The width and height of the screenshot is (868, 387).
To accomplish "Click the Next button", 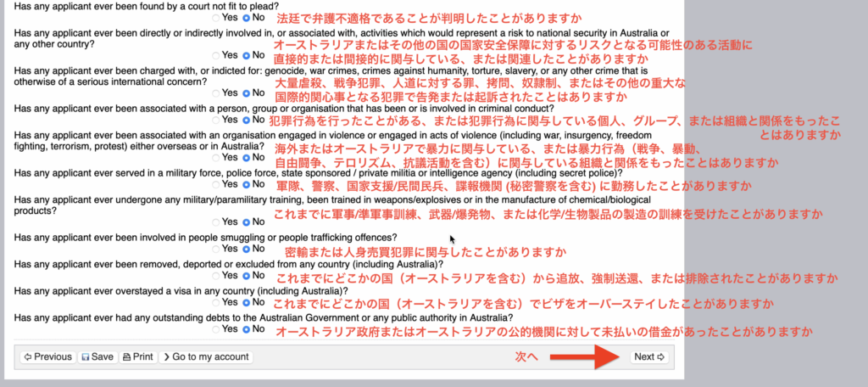I will coord(649,356).
